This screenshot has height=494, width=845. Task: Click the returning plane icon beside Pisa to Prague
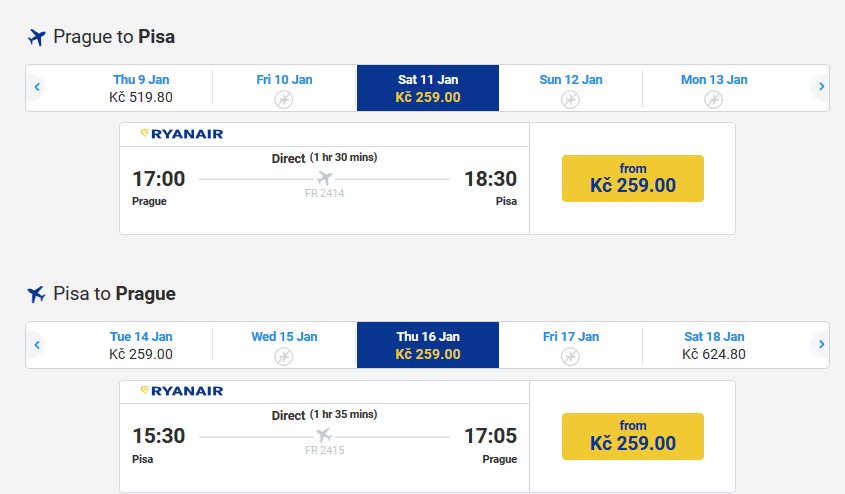[37, 294]
